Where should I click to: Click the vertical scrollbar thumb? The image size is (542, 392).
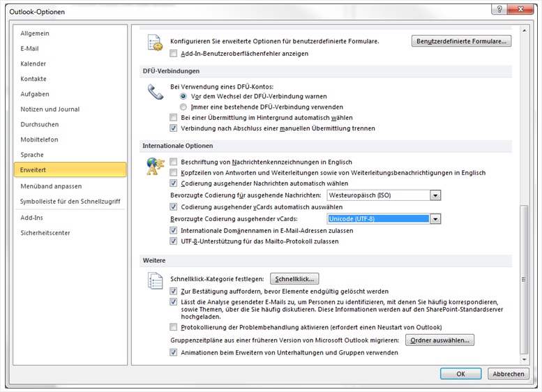[524, 279]
